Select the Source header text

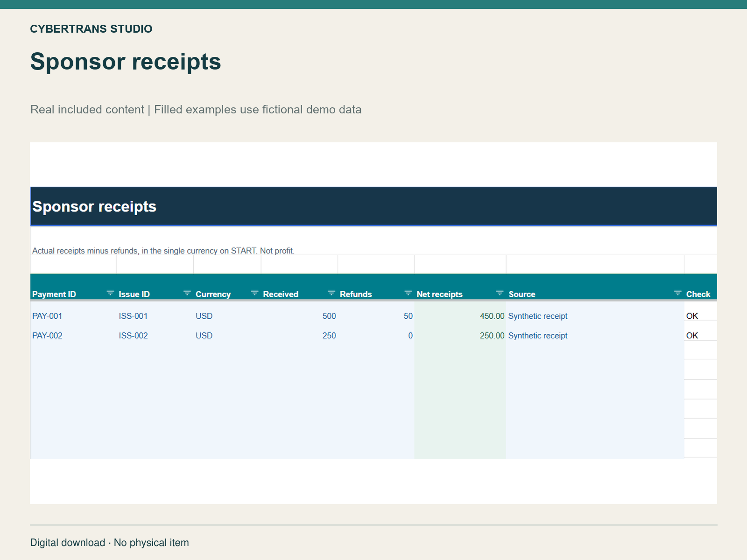(x=522, y=294)
